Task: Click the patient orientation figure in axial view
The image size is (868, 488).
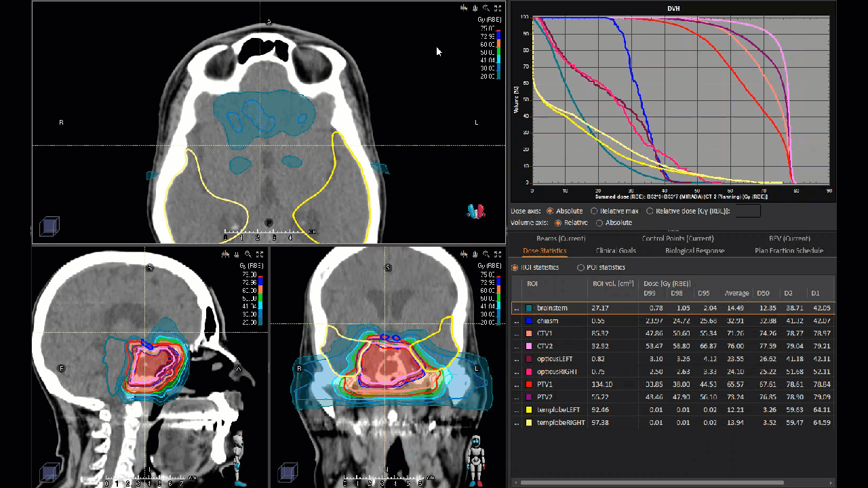Action: coord(476,211)
